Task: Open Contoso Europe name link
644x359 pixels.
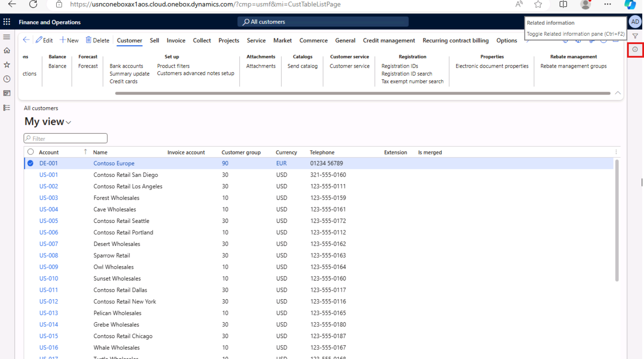Action: point(114,163)
